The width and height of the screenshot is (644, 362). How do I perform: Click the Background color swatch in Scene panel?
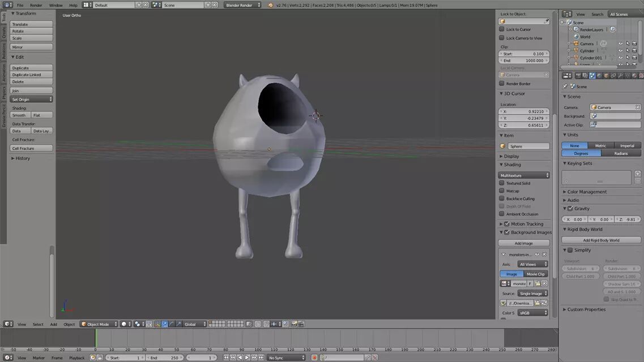click(x=615, y=115)
